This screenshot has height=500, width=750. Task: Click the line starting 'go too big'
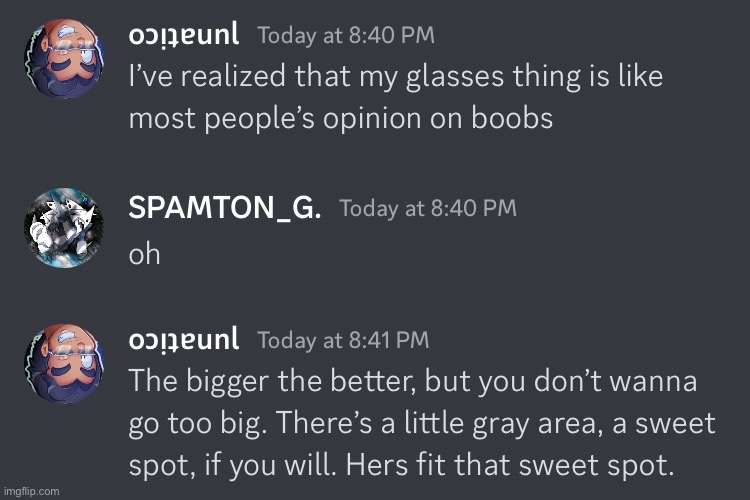click(421, 422)
